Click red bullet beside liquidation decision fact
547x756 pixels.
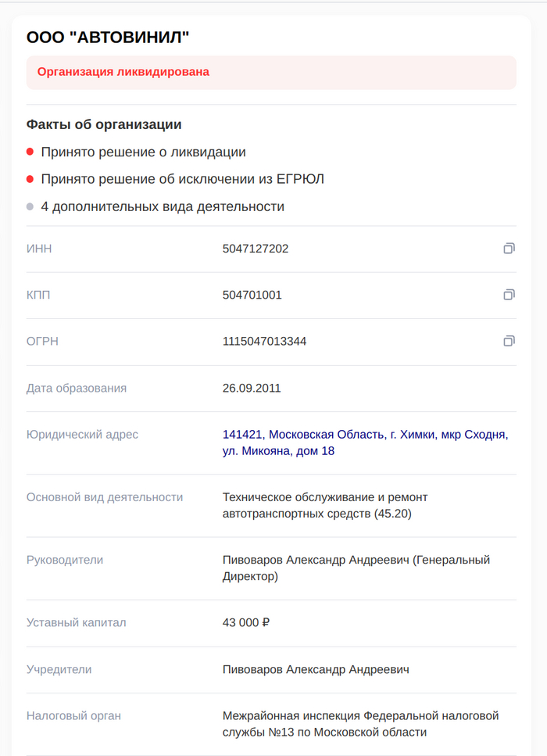(x=30, y=152)
